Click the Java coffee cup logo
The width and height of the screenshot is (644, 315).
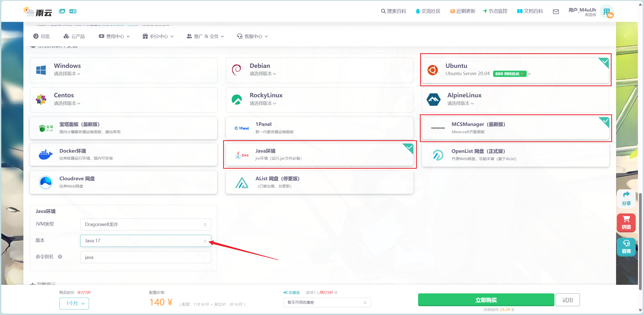coord(242,155)
